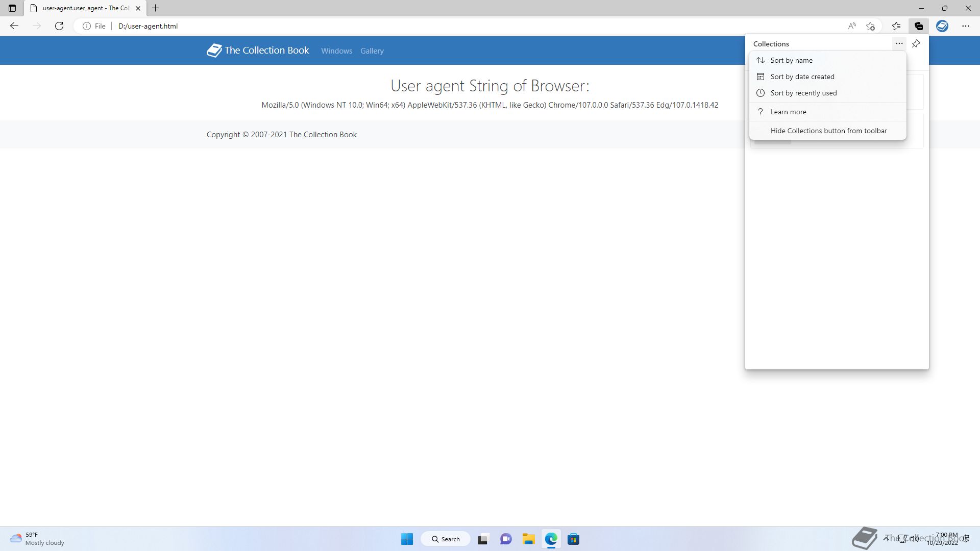Open a new tab with plus button
The height and width of the screenshot is (551, 980).
[x=156, y=8]
